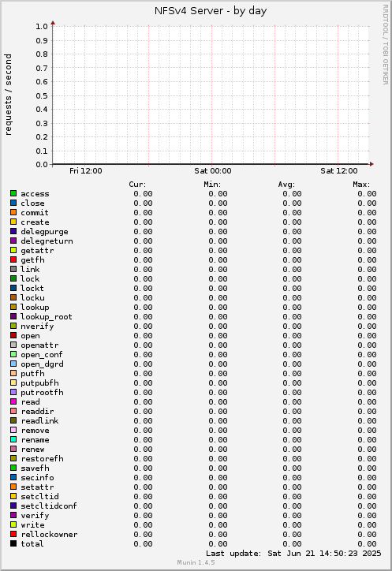Click the renew legend label
The height and width of the screenshot is (571, 392).
click(33, 450)
